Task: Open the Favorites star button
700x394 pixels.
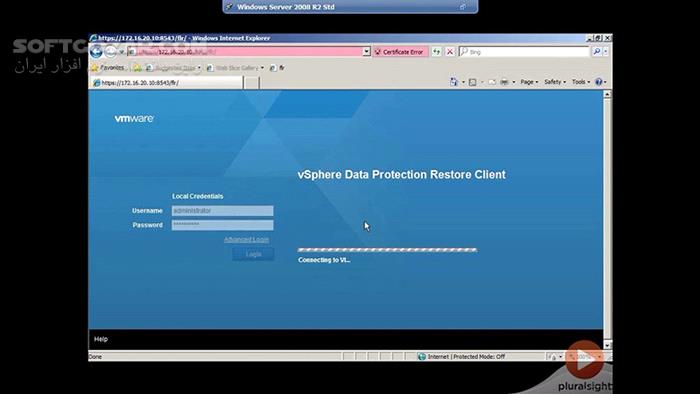Action: (108, 68)
